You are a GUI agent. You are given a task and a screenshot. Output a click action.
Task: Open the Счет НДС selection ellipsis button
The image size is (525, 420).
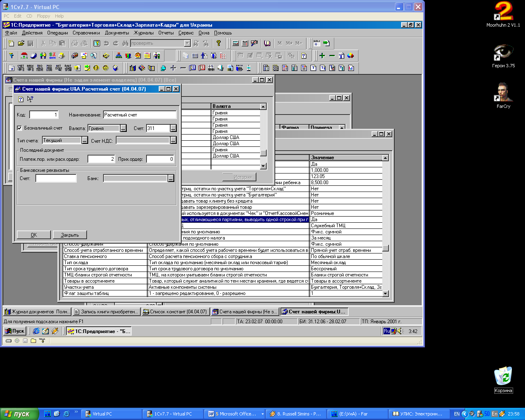(173, 140)
